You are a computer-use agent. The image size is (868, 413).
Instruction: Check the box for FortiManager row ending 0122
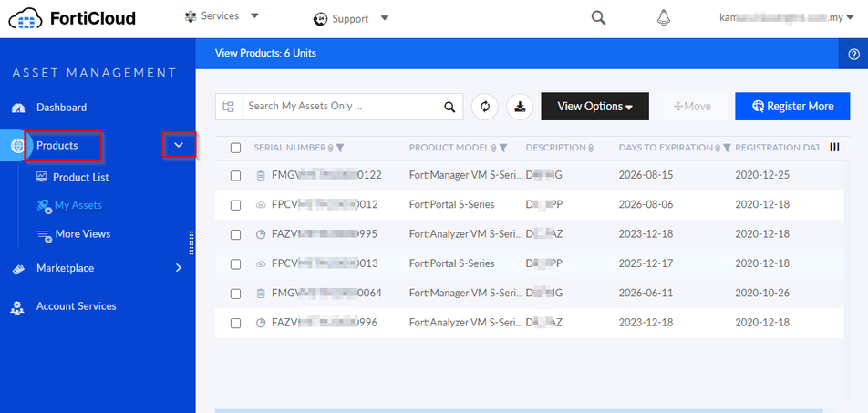click(x=236, y=176)
